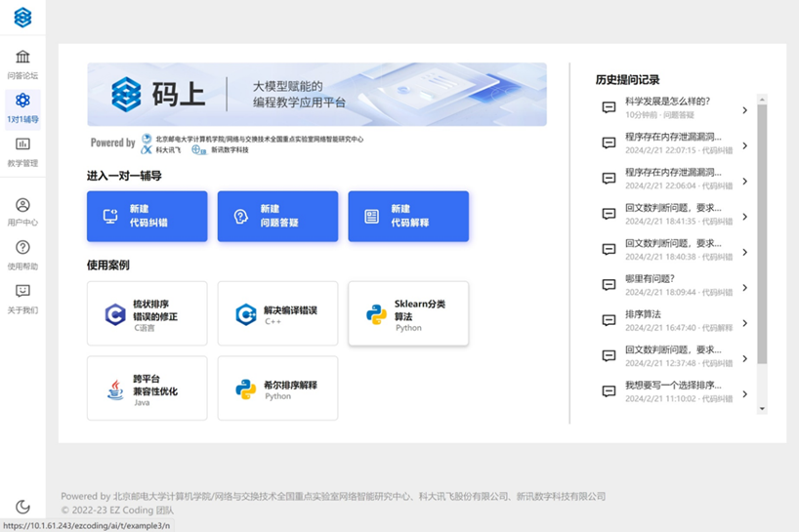Open history record 科学发展是怎么样的?
The width and height of the screenshot is (799, 532).
675,107
